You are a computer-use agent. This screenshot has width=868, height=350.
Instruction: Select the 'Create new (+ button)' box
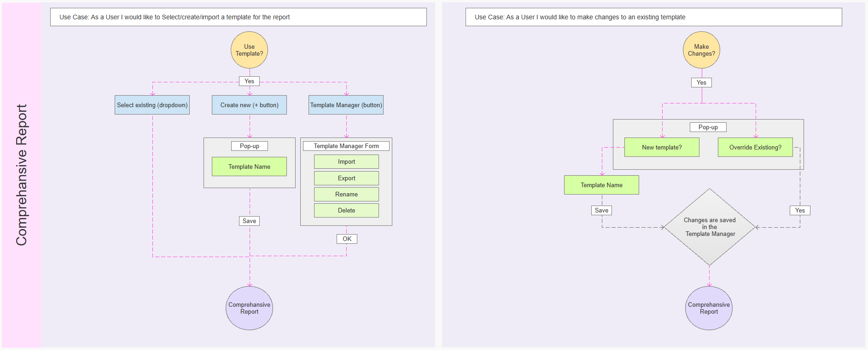250,105
